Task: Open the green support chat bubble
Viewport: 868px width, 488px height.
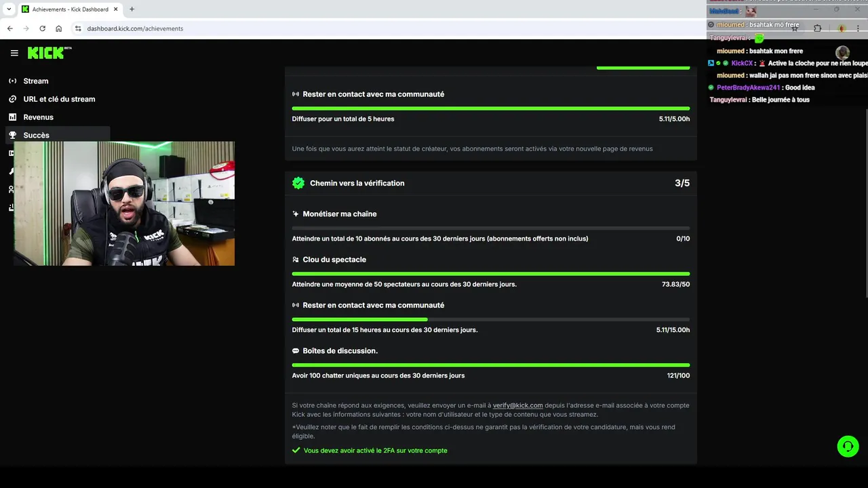Action: tap(848, 446)
